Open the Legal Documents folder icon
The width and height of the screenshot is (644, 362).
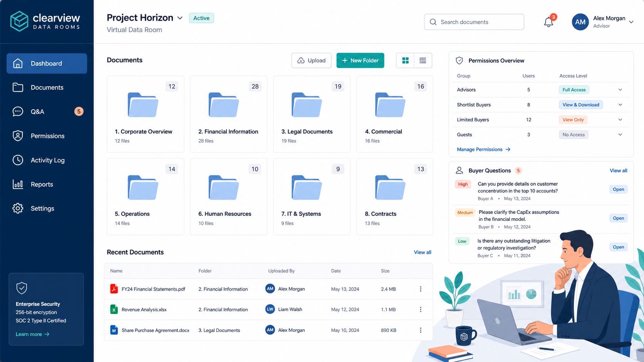pyautogui.click(x=307, y=105)
